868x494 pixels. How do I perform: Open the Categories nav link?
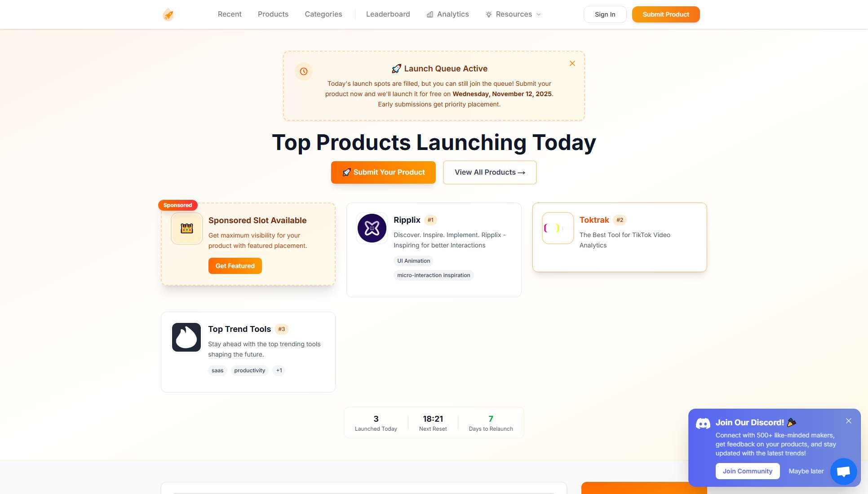click(x=323, y=14)
